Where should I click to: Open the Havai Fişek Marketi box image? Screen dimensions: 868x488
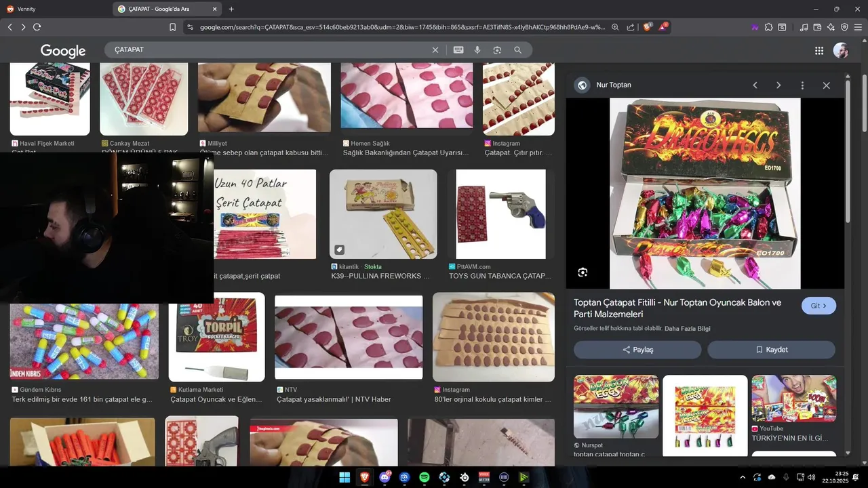50,99
